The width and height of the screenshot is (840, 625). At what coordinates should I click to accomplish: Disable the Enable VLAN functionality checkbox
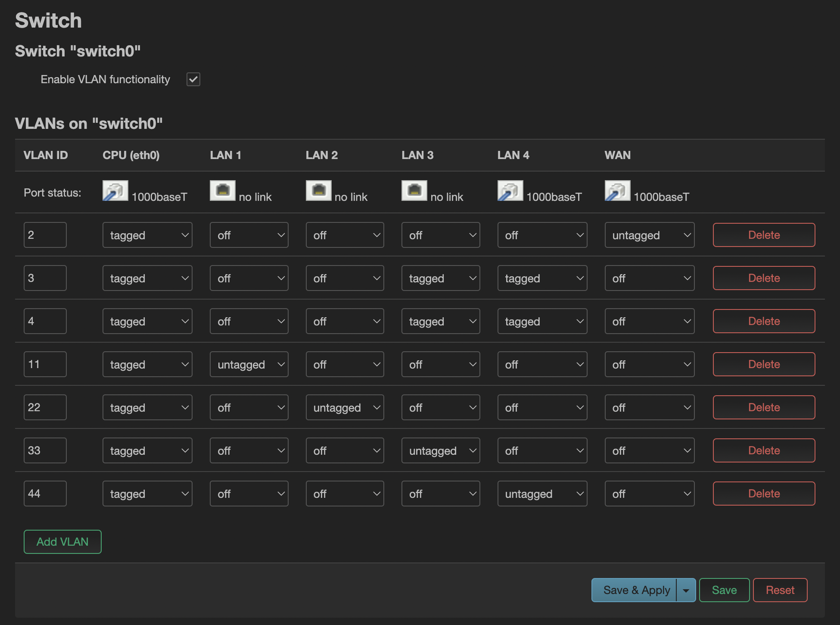click(193, 79)
